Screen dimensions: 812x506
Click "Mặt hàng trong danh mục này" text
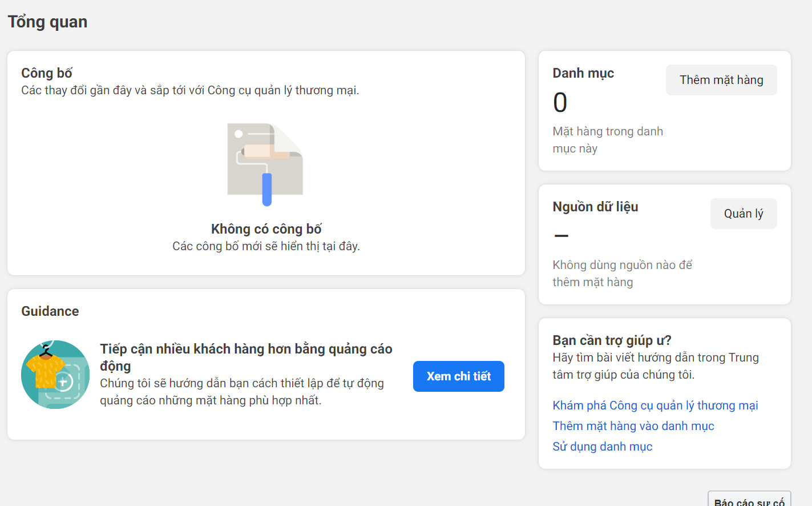tap(608, 140)
